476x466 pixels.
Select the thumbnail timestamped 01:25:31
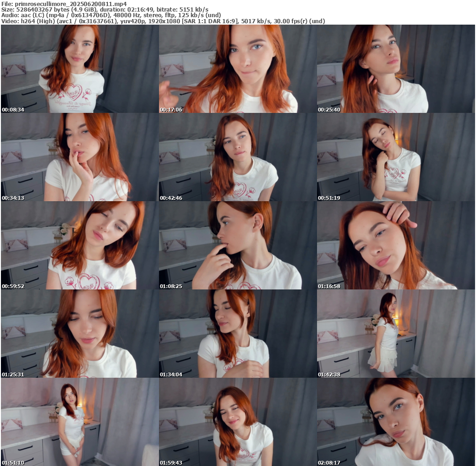pos(80,334)
